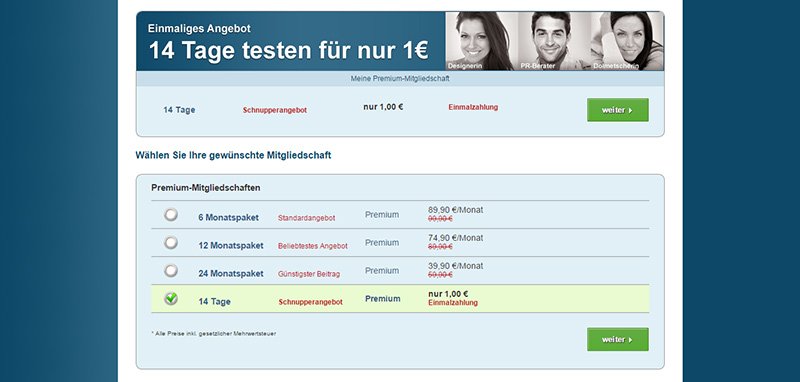Click the PR-Berater portrait photo

555,41
